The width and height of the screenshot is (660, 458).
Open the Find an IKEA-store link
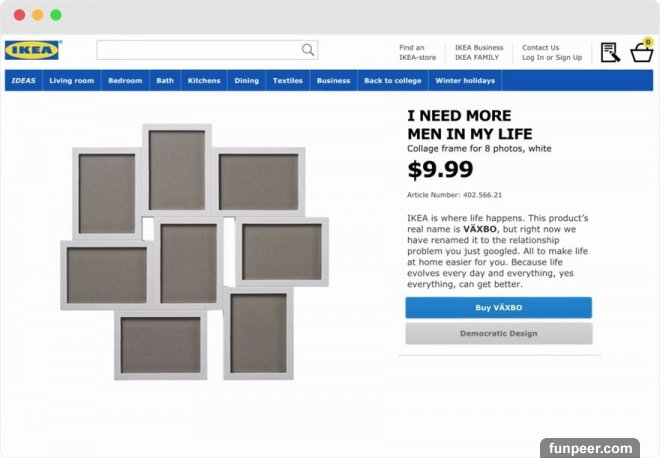(417, 52)
